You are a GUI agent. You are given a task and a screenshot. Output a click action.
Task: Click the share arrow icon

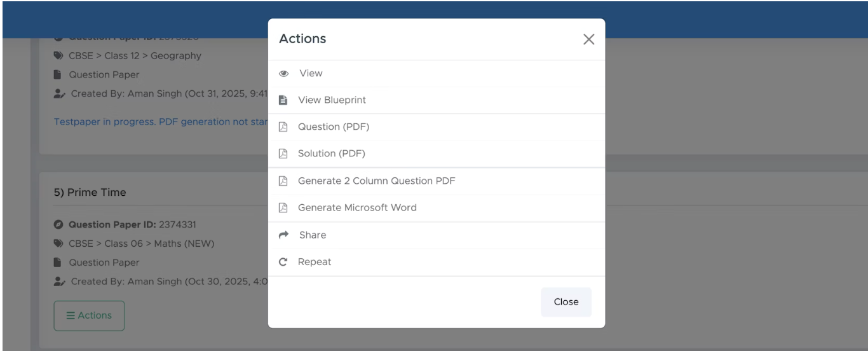pos(283,235)
